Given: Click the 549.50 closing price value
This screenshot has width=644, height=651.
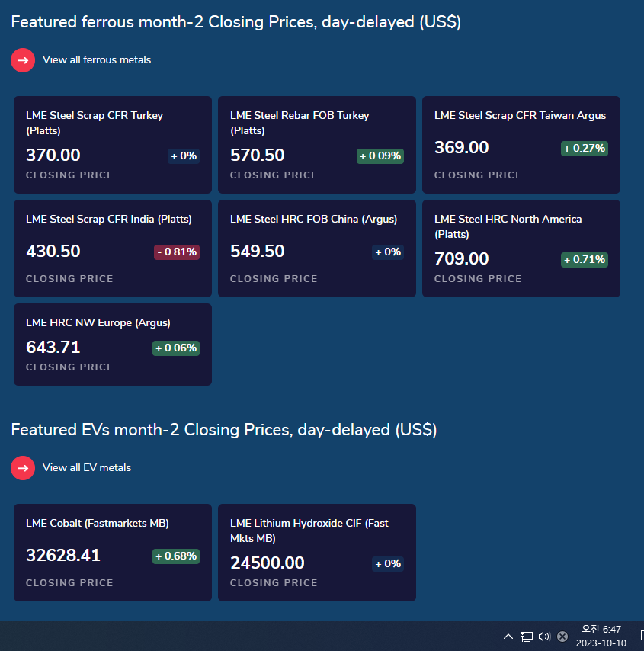Looking at the screenshot, I should [x=258, y=252].
